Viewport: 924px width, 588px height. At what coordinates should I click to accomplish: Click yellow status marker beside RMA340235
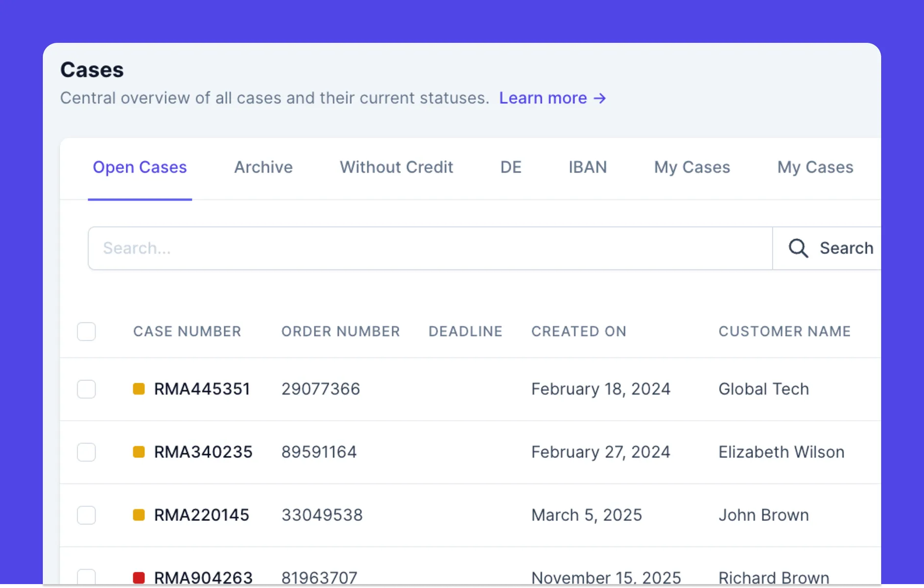tap(139, 452)
